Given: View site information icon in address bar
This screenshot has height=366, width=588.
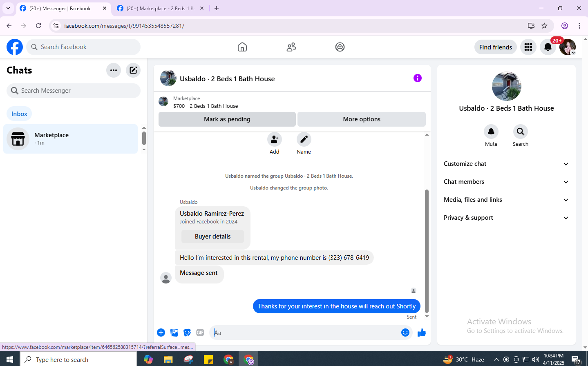Looking at the screenshot, I should pos(56,26).
